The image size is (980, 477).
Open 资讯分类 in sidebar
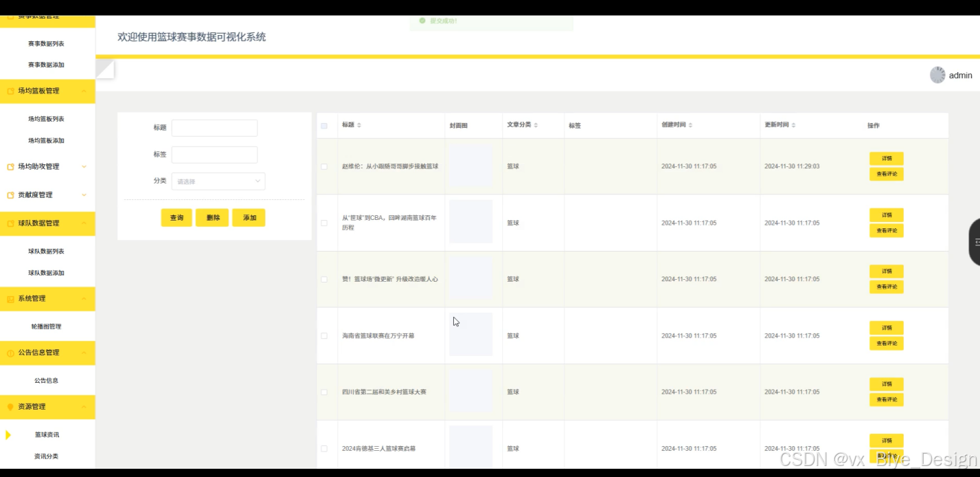(46, 456)
